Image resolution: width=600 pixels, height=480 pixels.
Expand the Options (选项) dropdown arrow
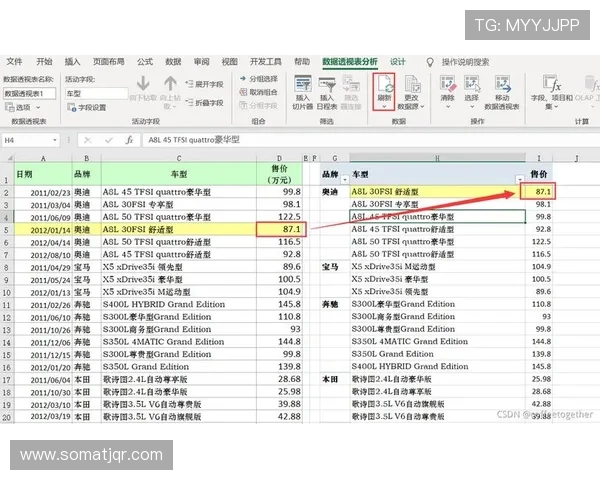(x=38, y=108)
